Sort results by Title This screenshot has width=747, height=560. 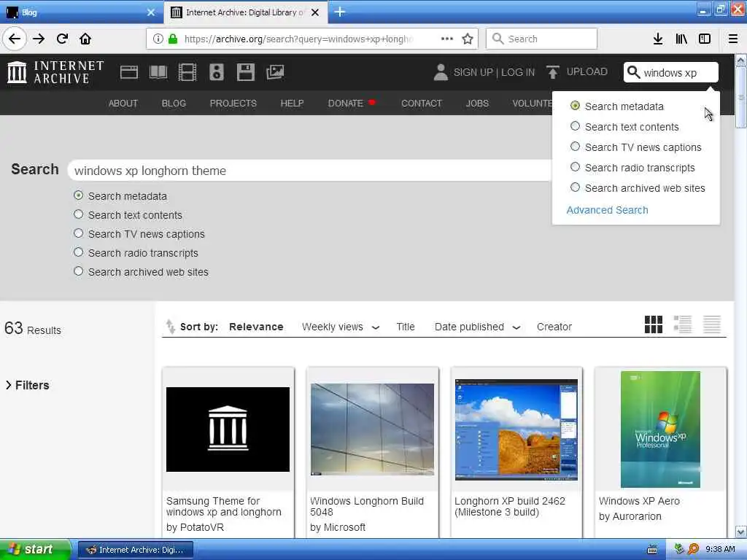click(406, 327)
